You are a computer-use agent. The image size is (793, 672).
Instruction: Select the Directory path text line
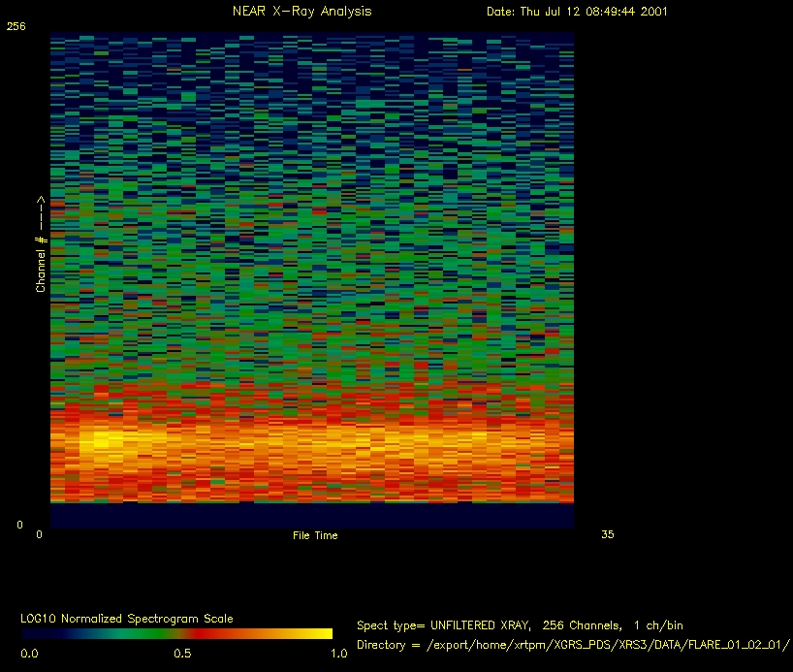click(574, 644)
